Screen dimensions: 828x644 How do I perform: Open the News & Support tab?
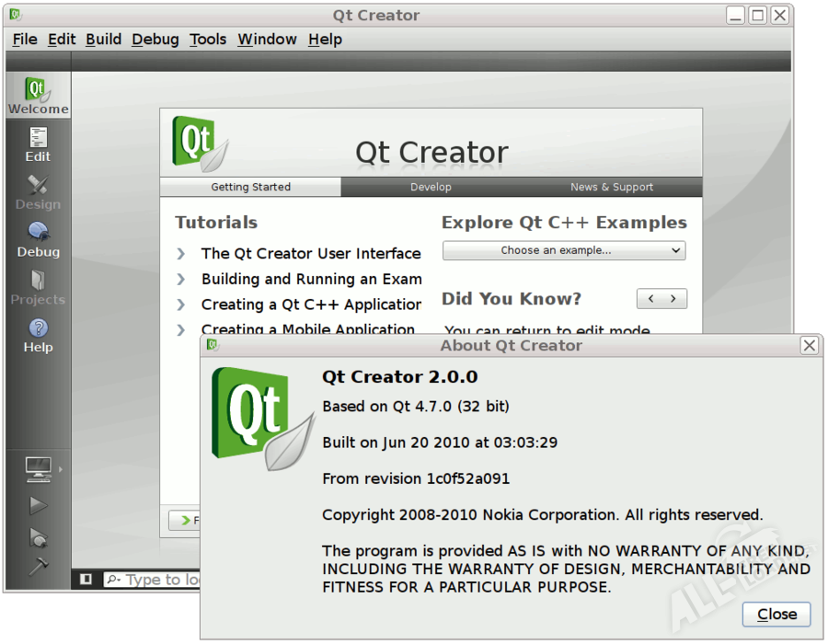(x=611, y=187)
